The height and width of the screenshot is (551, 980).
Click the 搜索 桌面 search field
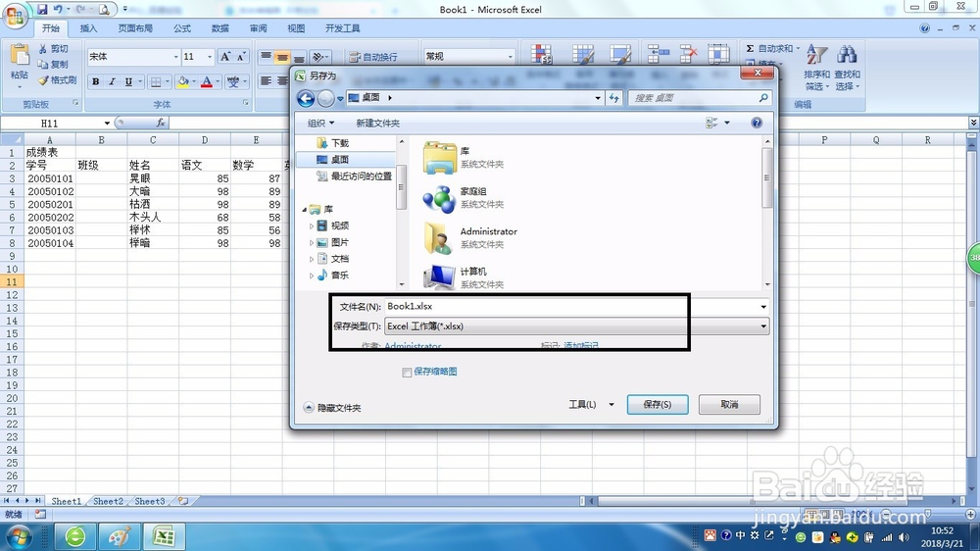(700, 98)
